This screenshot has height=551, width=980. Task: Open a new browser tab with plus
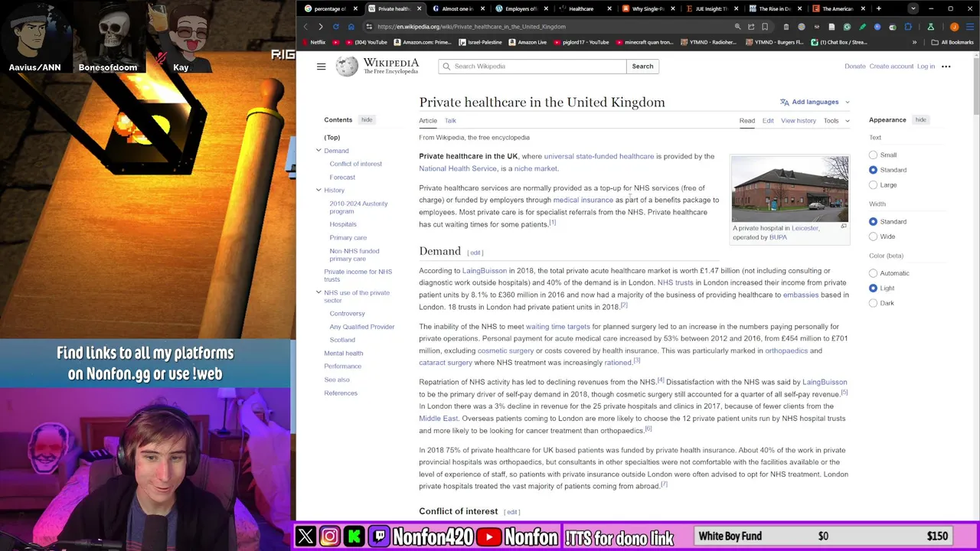[x=878, y=8]
